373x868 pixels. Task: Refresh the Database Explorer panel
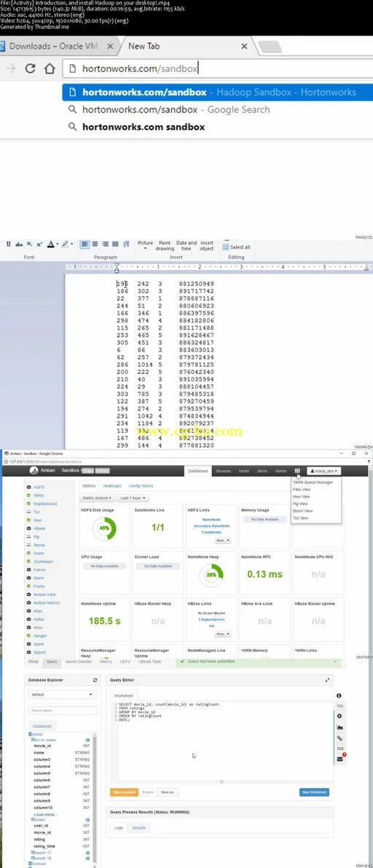tap(95, 680)
